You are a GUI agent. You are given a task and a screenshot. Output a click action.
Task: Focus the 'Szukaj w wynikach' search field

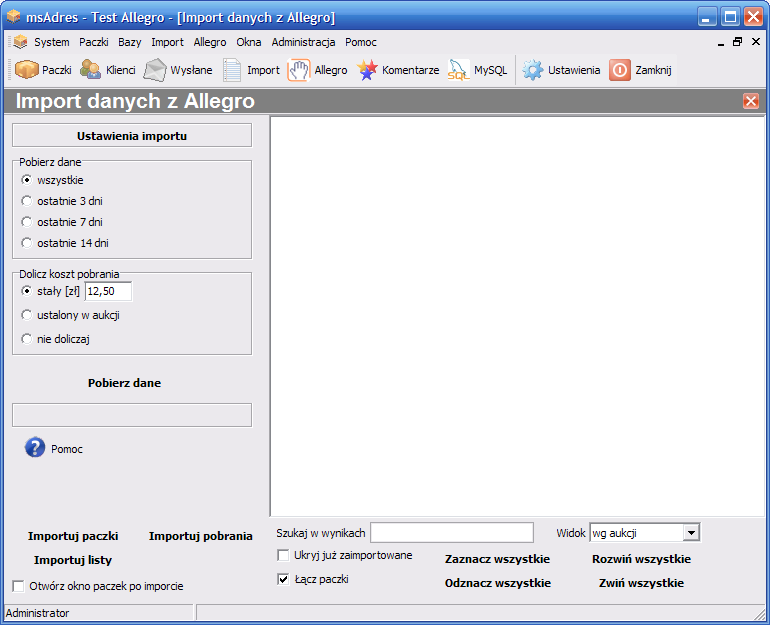[x=452, y=533]
